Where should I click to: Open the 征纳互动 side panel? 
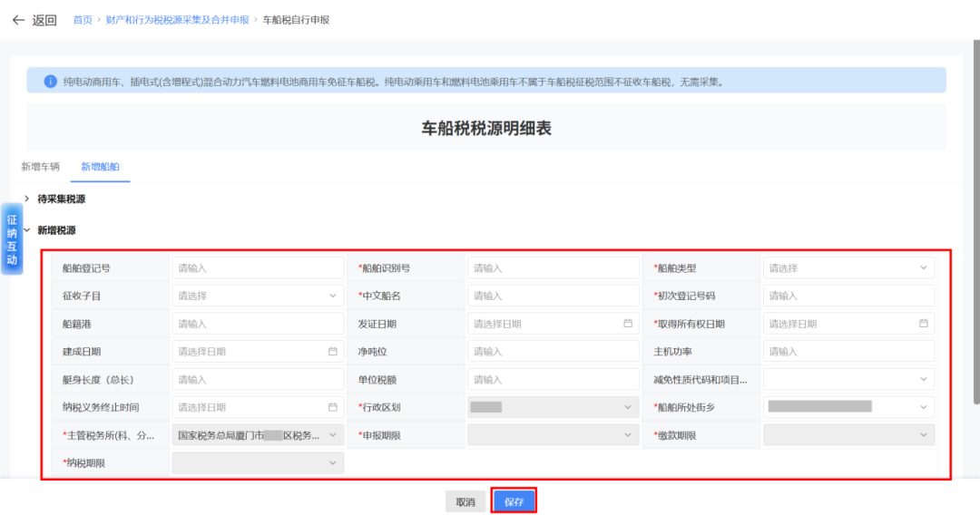point(12,239)
